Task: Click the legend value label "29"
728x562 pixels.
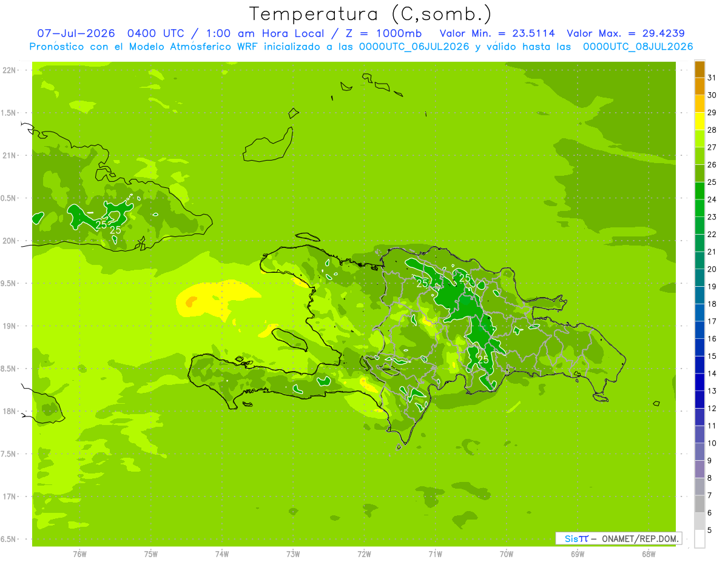Action: click(712, 113)
